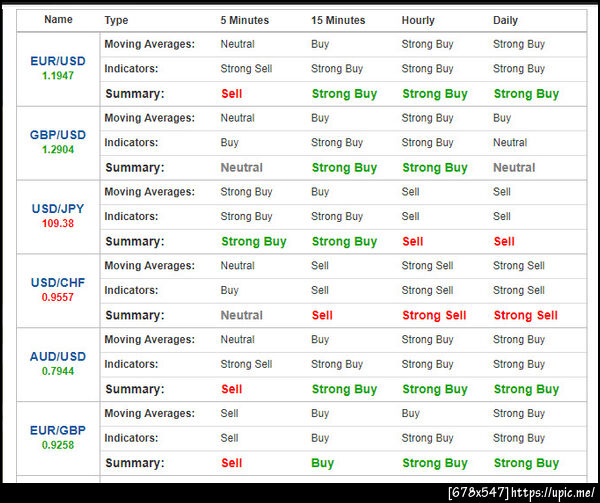This screenshot has width=600, height=503.
Task: Click the Type column header
Action: (x=116, y=20)
